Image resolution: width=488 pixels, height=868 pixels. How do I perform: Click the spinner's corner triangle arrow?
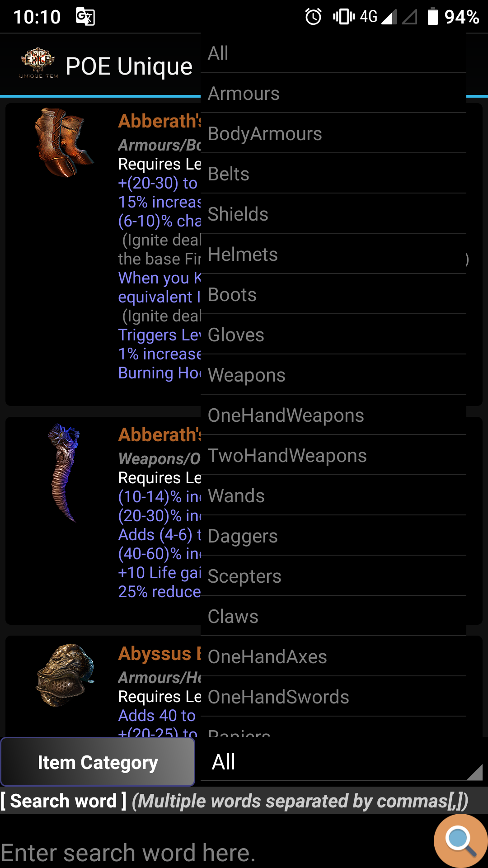tap(475, 772)
